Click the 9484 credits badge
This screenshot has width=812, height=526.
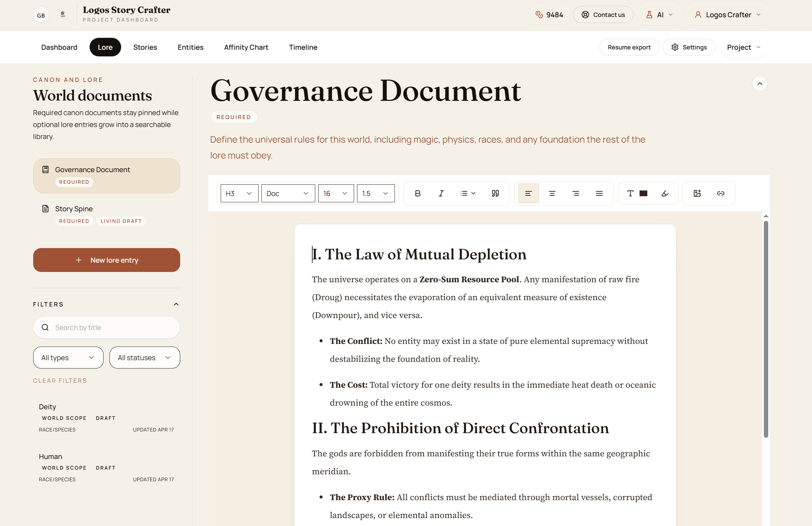click(x=549, y=15)
